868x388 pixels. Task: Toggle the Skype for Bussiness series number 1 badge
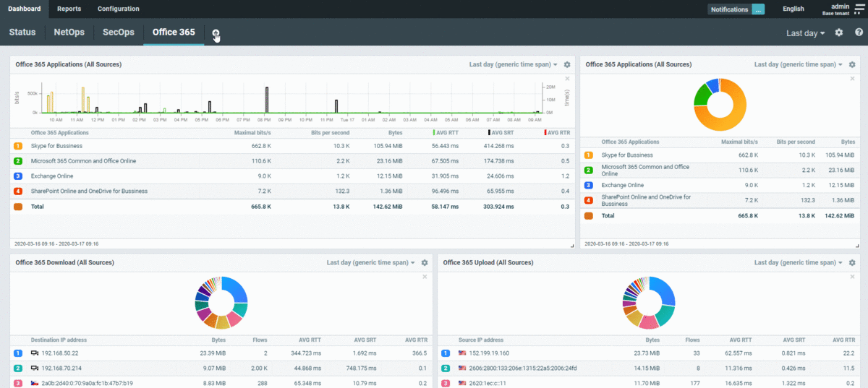point(18,146)
